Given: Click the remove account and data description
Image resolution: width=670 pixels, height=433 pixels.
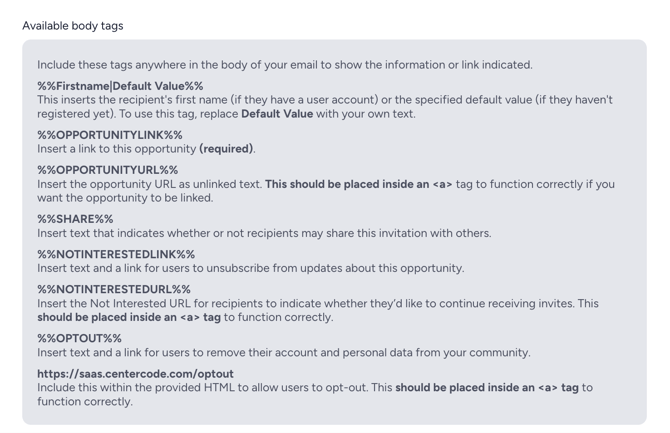Looking at the screenshot, I should coord(283,352).
